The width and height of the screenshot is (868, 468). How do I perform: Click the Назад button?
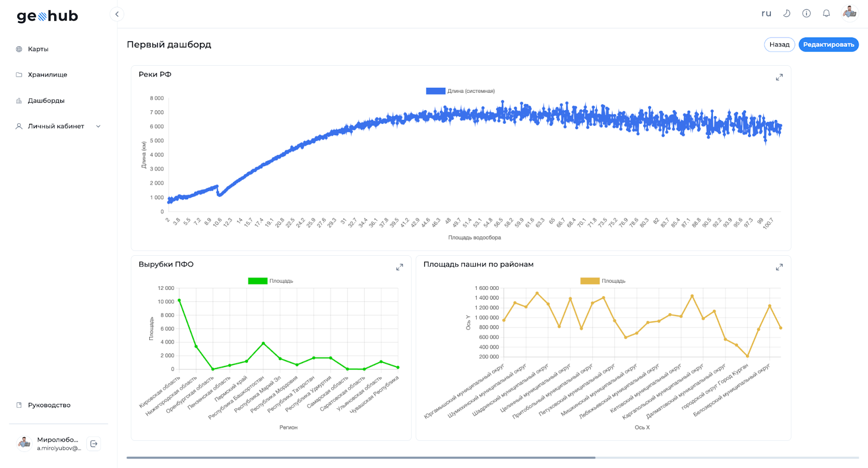780,45
